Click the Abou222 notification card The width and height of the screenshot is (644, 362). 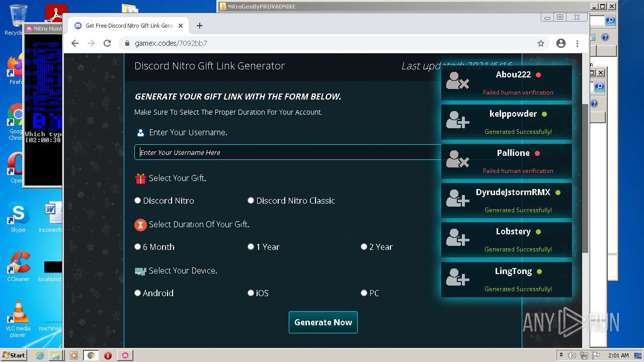click(x=507, y=83)
